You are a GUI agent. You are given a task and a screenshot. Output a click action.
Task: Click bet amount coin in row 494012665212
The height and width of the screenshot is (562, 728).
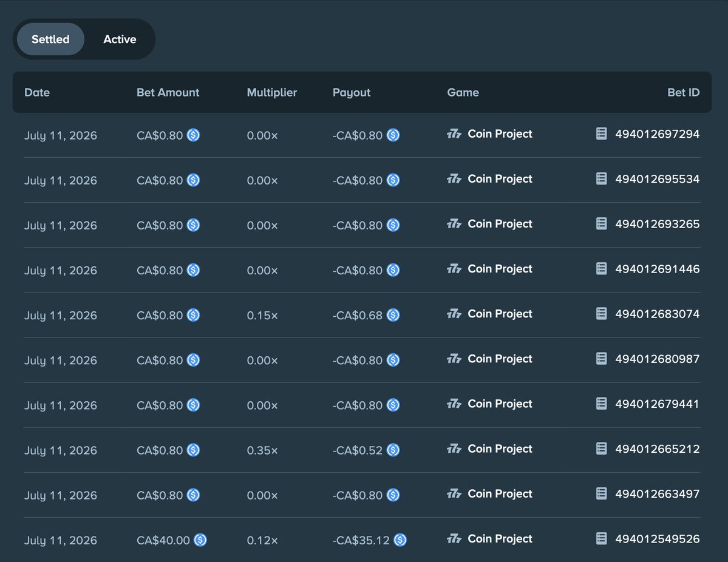193,450
